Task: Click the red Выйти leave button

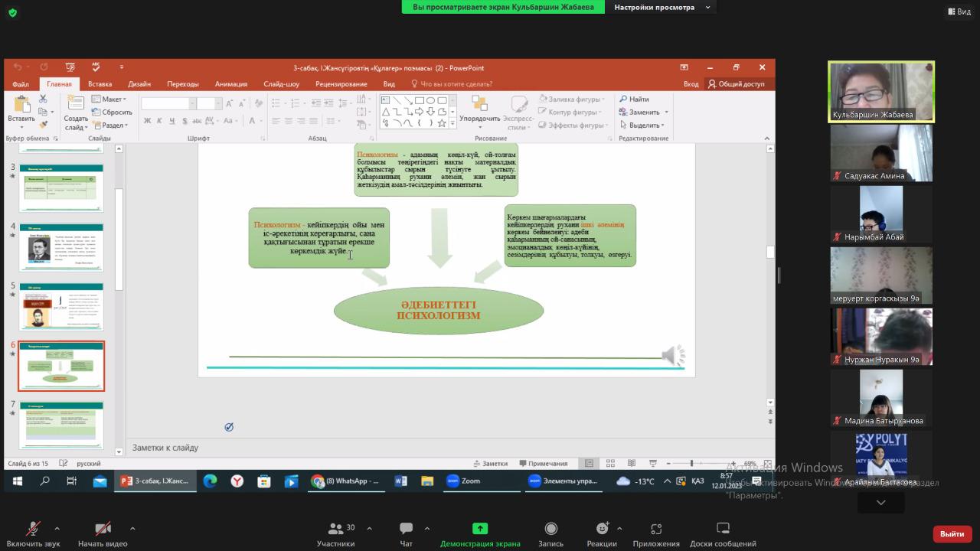Action: [x=952, y=533]
